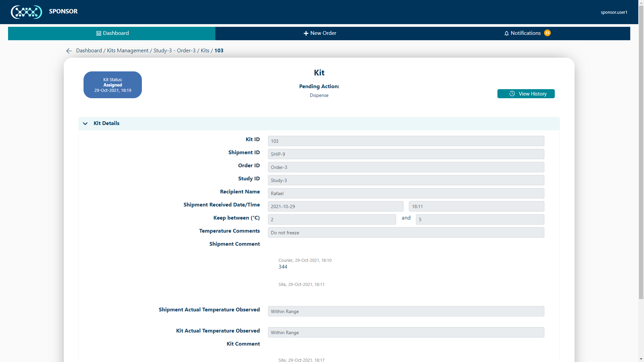Screen dimensions: 644x362
Task: Switch to the New Order tab
Action: [320, 33]
